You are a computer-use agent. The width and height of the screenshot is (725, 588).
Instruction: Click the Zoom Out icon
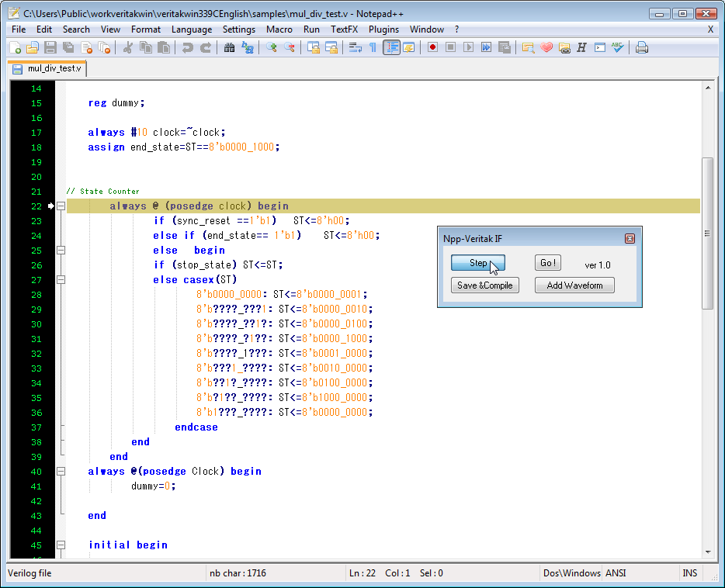(290, 47)
